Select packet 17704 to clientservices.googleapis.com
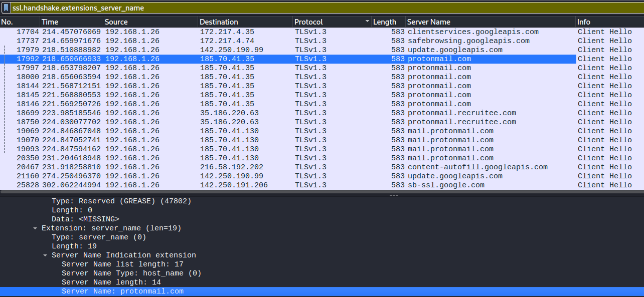Viewport: 644px width, 297px height. 322,32
